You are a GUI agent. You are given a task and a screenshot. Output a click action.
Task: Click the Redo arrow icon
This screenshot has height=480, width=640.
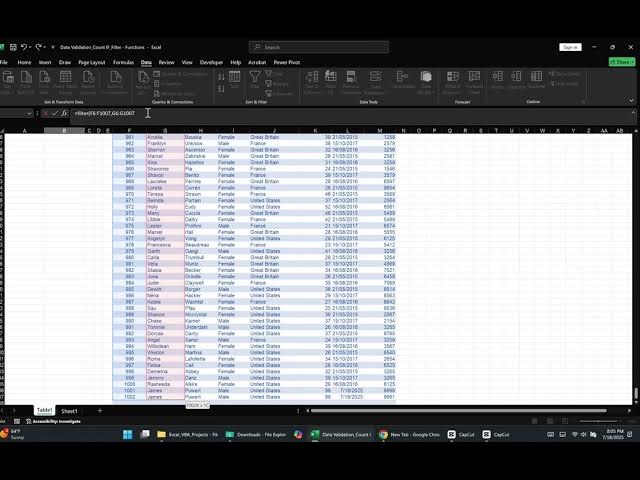pyautogui.click(x=38, y=47)
